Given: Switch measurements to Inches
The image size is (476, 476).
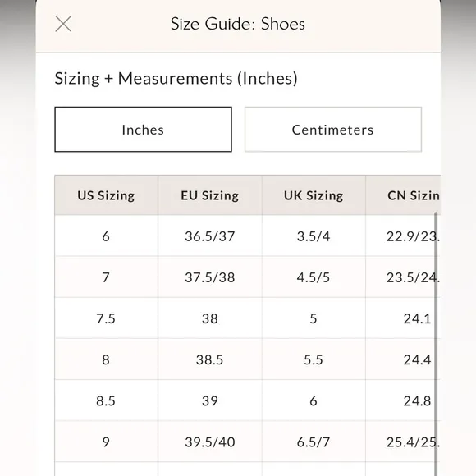Looking at the screenshot, I should tap(144, 130).
